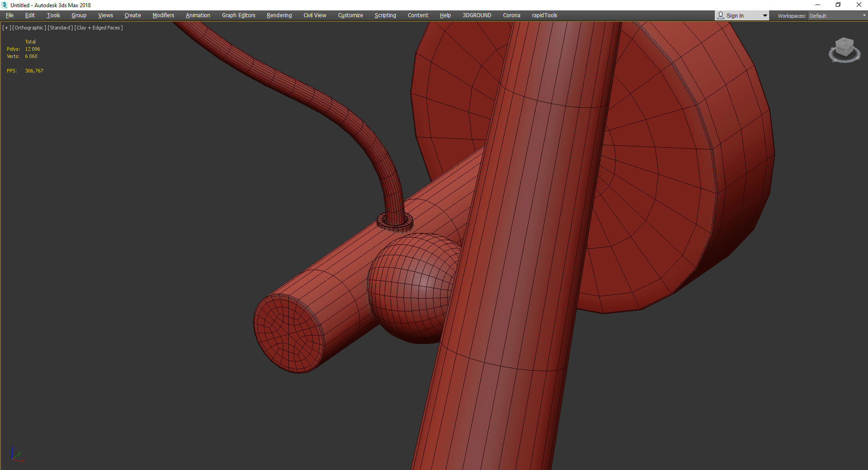Open the Tools menu
Screen dimensions: 868x470
53,15
